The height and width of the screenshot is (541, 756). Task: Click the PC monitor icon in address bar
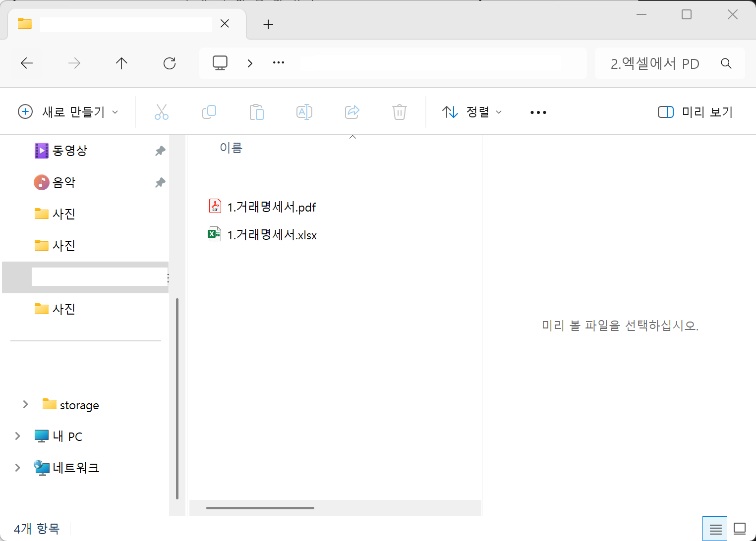click(220, 63)
